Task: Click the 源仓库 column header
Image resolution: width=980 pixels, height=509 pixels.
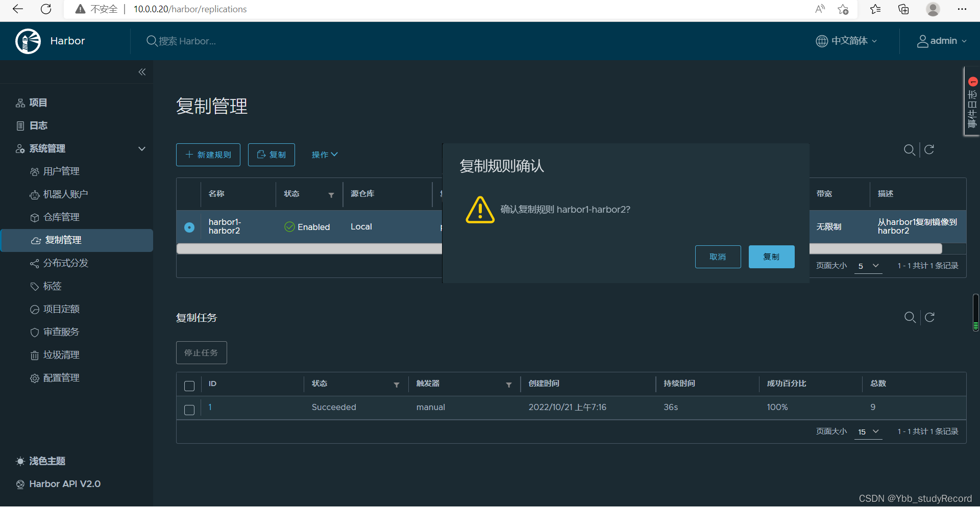Action: (x=362, y=194)
